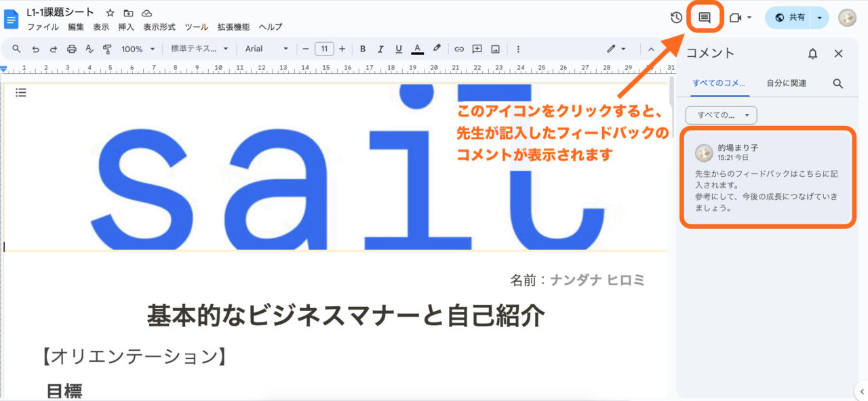
Task: Insert a link using the link icon
Action: [x=459, y=49]
